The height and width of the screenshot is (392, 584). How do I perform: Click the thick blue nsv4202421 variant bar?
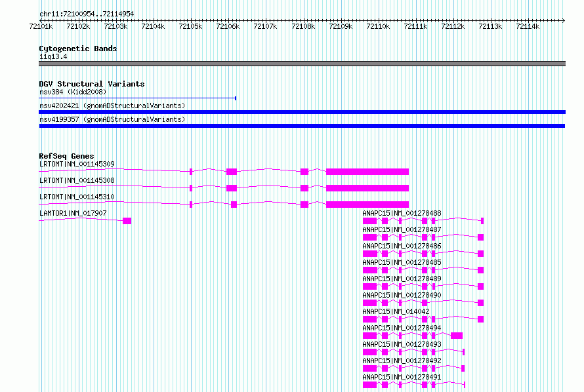[x=302, y=112]
